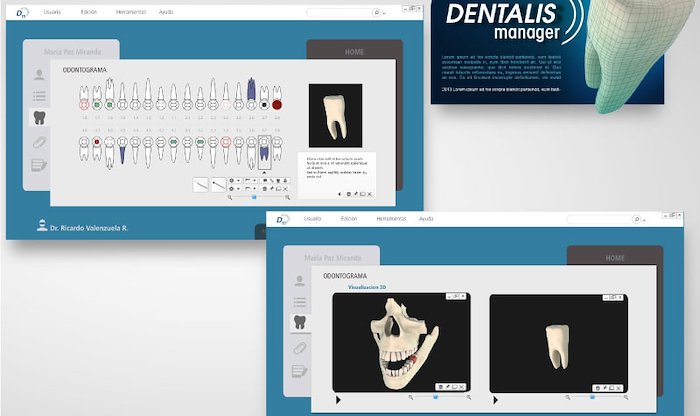Image resolution: width=700 pixels, height=416 pixels.
Task: Click zoom-out magnifier beside odontogram slider
Action: [230, 197]
